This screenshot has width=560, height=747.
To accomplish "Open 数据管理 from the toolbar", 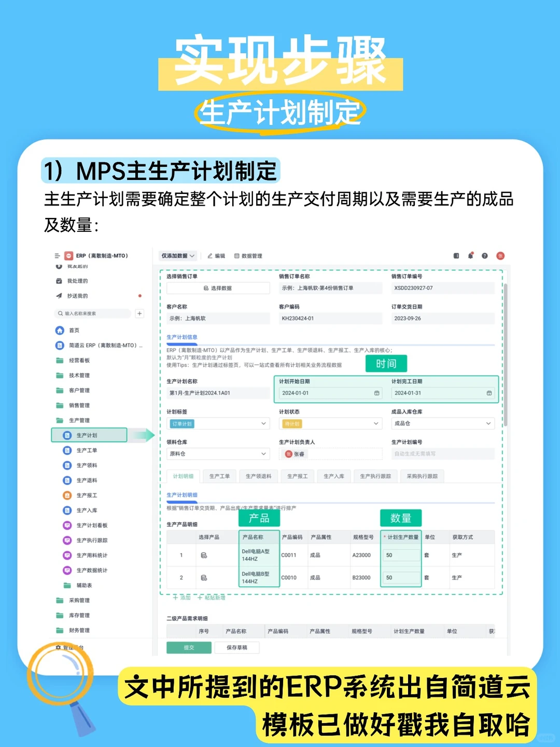I will pyautogui.click(x=237, y=256).
